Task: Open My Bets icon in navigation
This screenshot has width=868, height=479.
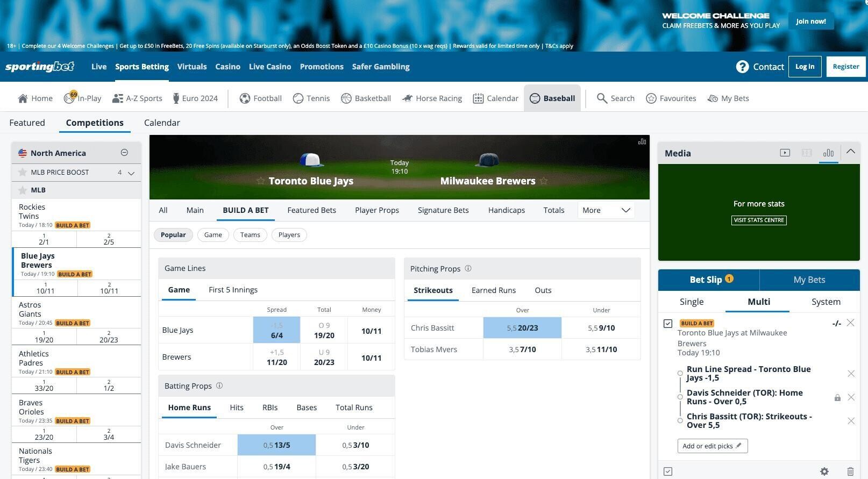Action: 713,98
